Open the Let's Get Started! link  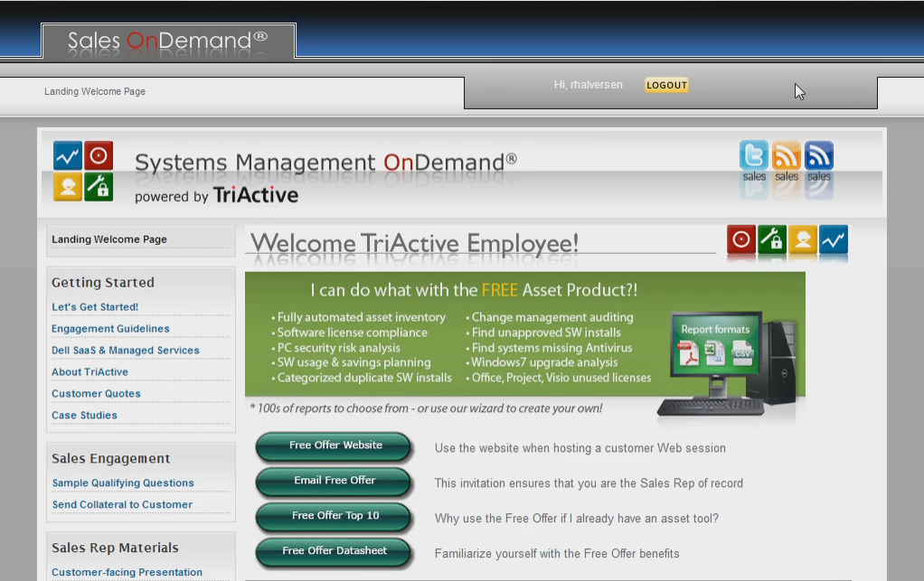tap(95, 306)
